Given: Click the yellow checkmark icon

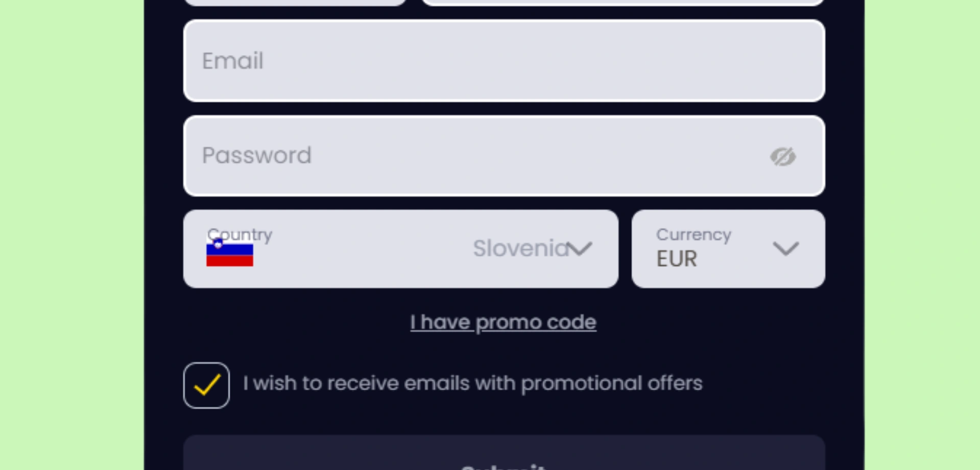Looking at the screenshot, I should [207, 385].
